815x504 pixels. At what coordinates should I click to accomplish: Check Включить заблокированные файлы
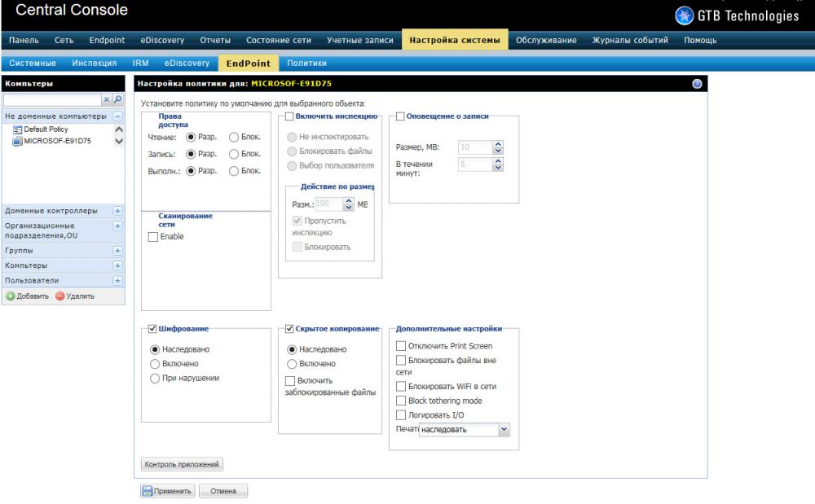[290, 381]
